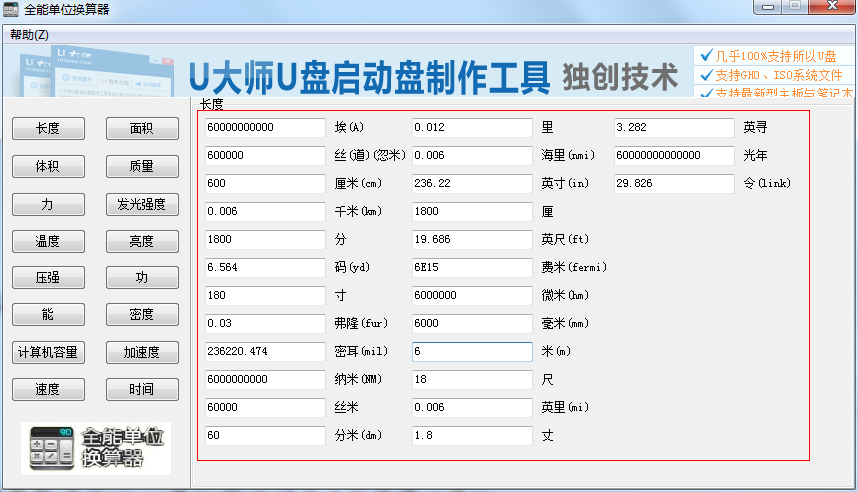Focus the 丝(道)(忽米) input field
This screenshot has height=492, width=858.
tap(265, 155)
